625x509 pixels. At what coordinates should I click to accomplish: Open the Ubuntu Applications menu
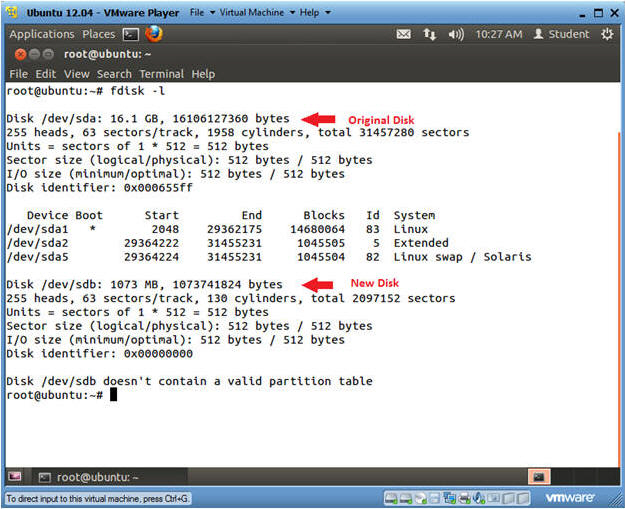click(42, 34)
